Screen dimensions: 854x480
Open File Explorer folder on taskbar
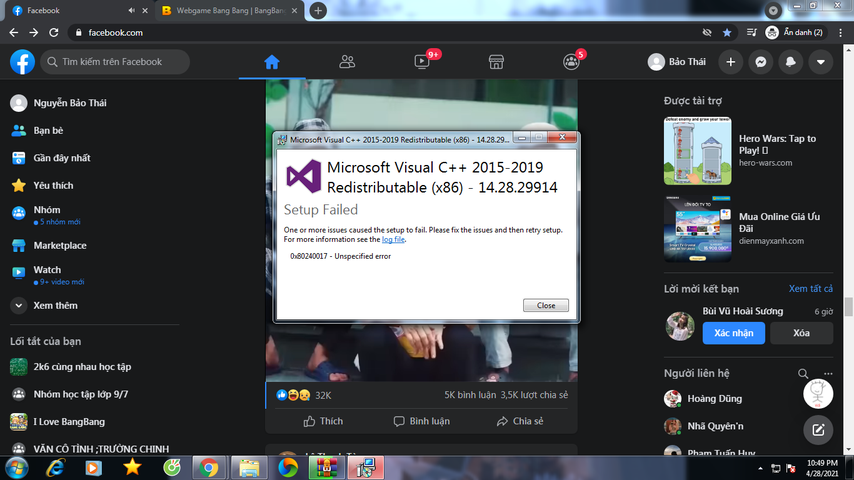[249, 468]
